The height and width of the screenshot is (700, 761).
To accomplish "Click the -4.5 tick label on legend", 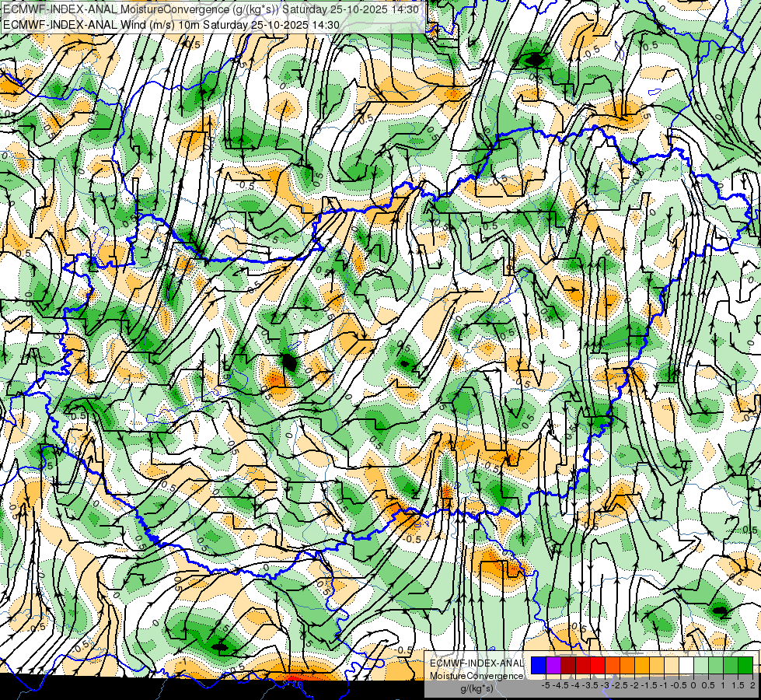I will click(560, 685).
